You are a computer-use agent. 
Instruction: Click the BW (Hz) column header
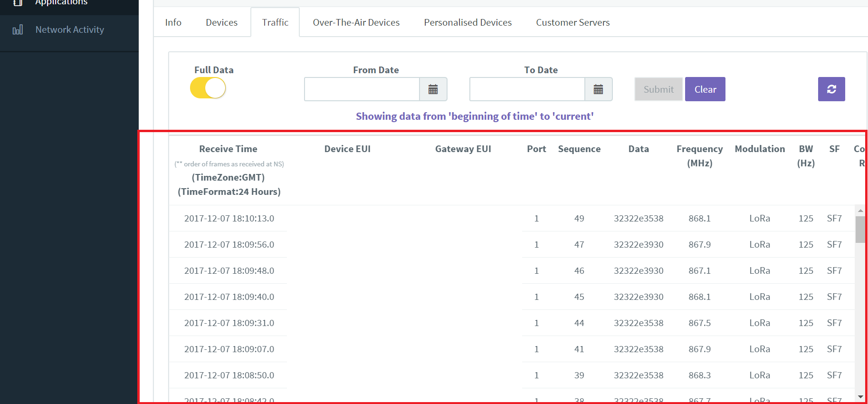coord(806,156)
